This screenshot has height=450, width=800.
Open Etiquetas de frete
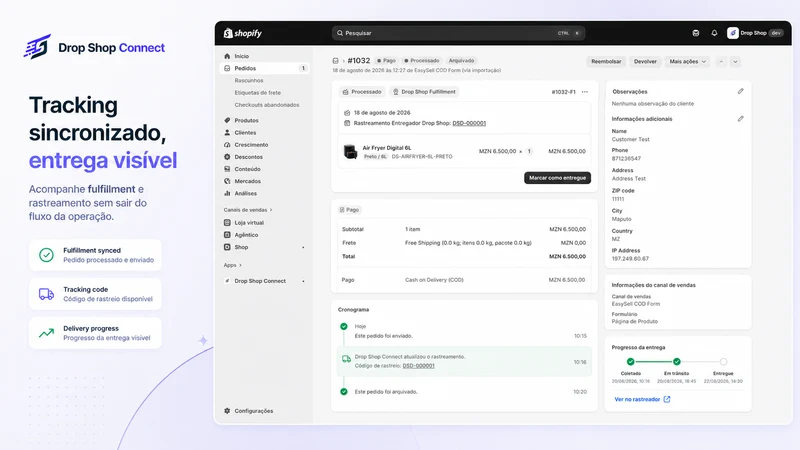click(x=258, y=93)
